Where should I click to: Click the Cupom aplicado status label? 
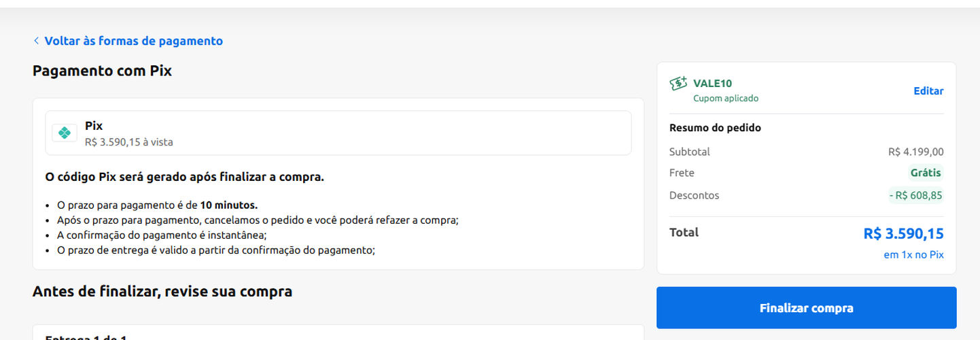pos(725,99)
